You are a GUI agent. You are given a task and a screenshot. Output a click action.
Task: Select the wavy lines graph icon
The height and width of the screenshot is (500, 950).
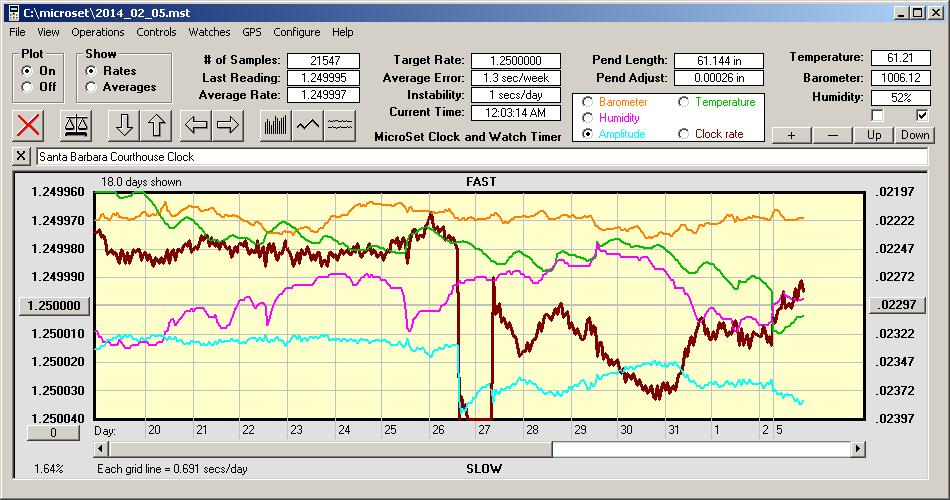[x=341, y=125]
